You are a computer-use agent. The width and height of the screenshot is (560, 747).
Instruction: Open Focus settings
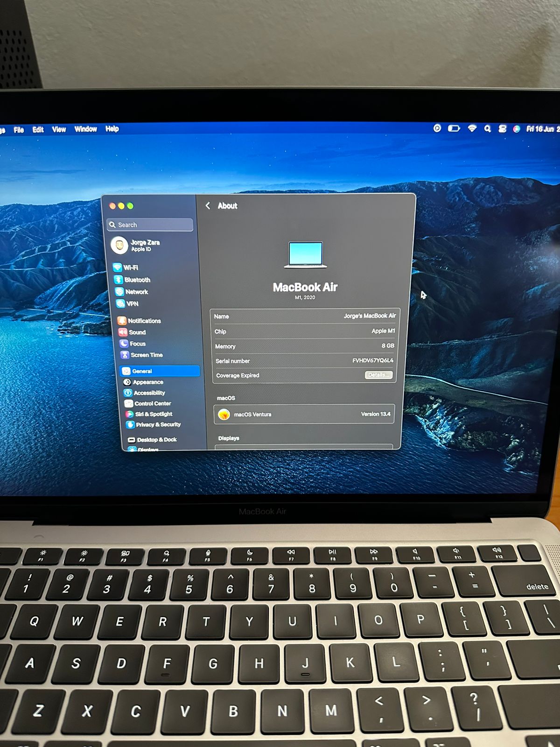point(133,344)
